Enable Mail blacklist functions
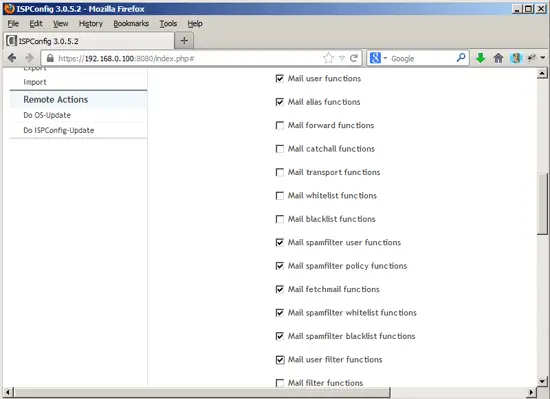Viewport: 550px width, 399px height. pos(280,219)
